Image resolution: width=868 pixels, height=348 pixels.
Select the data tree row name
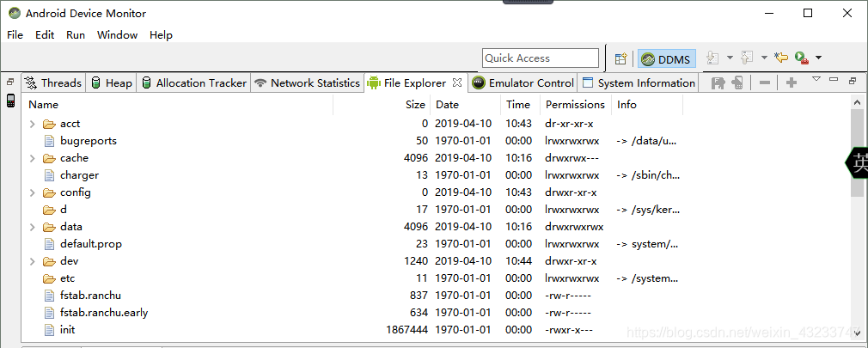[71, 227]
